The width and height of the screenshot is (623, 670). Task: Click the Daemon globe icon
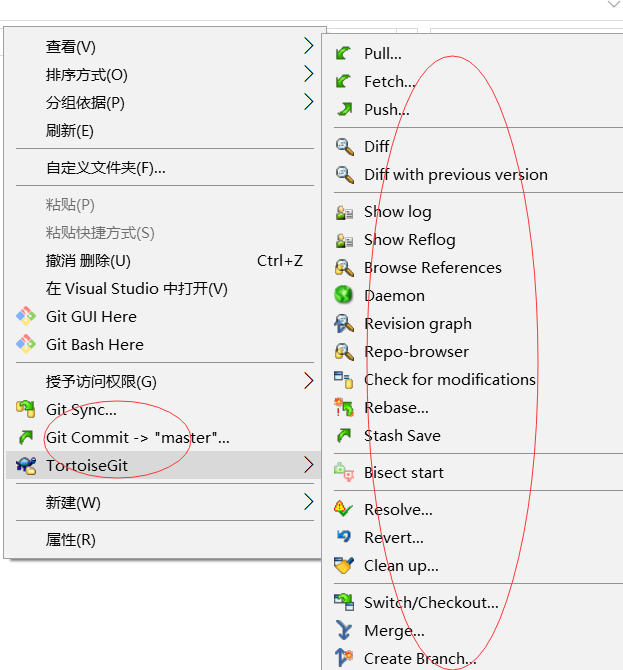tap(345, 296)
